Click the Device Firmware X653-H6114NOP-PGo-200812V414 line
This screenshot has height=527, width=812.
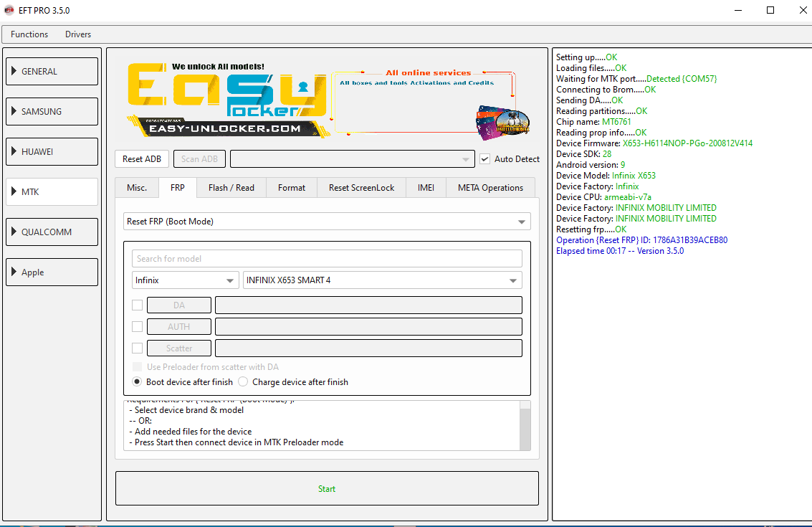[x=654, y=143]
